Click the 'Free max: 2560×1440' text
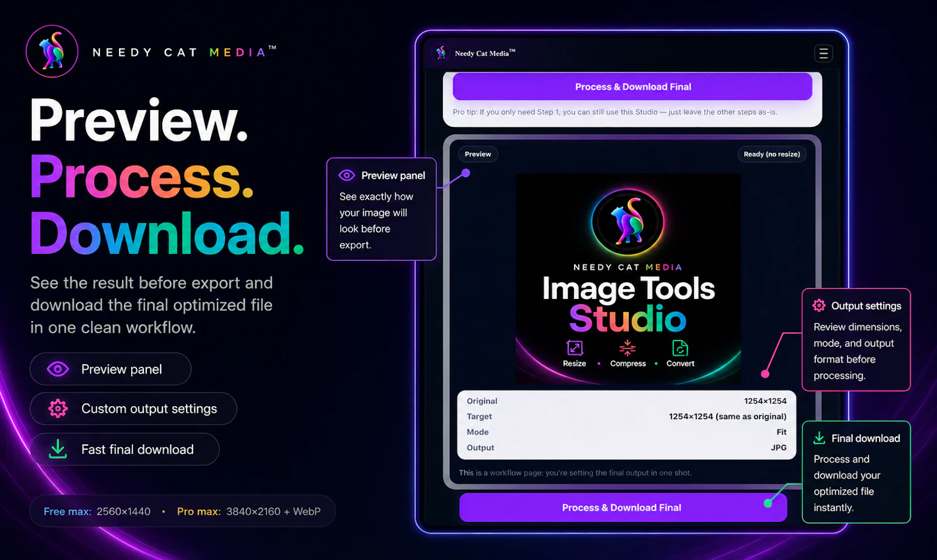 (x=97, y=511)
